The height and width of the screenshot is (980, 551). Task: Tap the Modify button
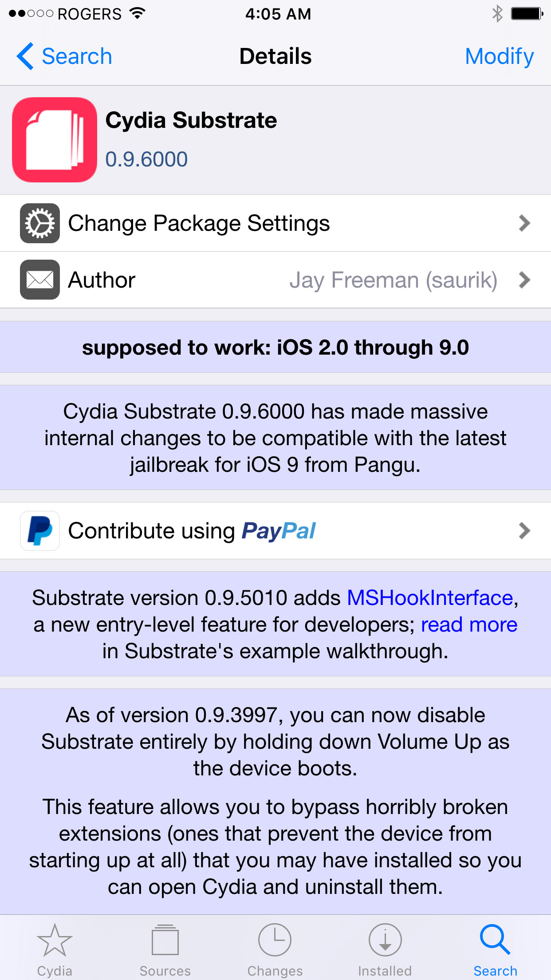click(x=499, y=56)
